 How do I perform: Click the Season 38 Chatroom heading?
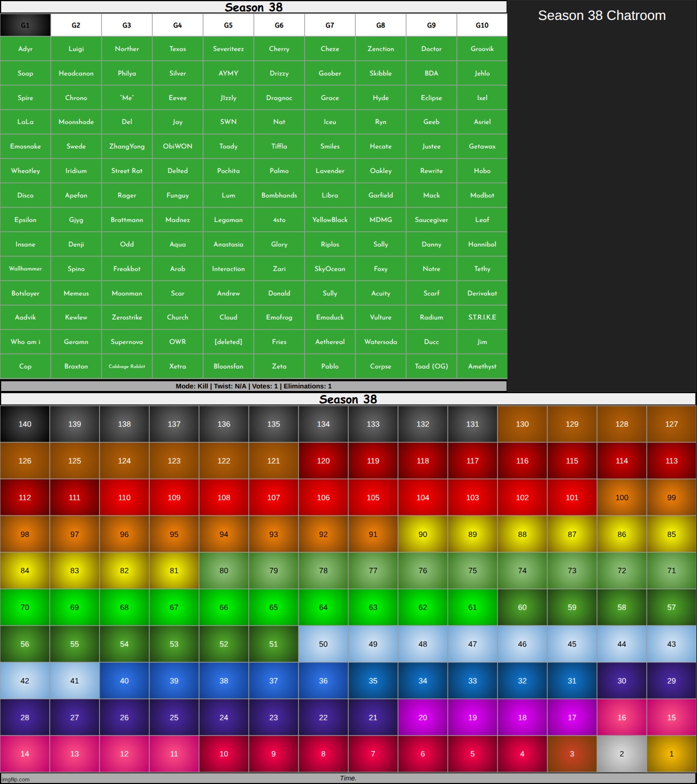click(x=602, y=16)
